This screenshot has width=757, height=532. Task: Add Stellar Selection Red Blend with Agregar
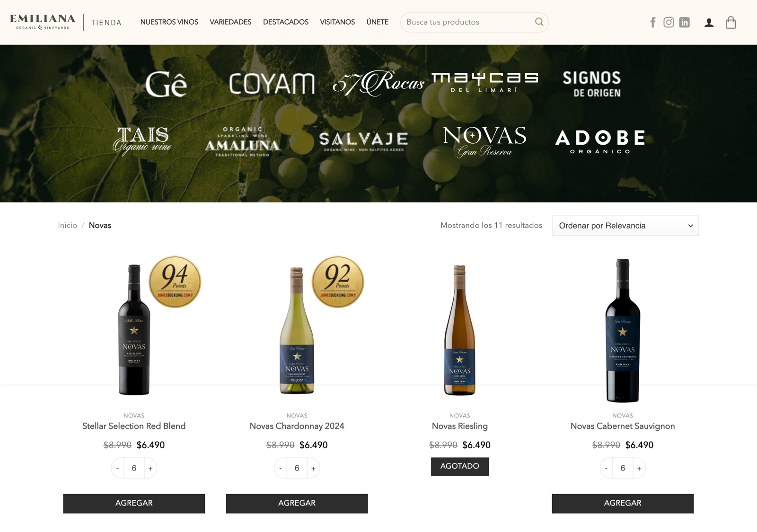point(134,503)
